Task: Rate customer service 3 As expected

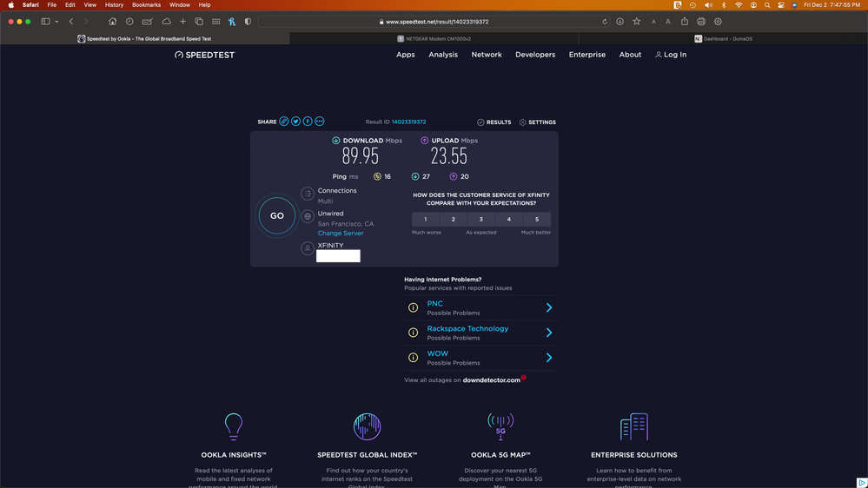Action: 481,219
